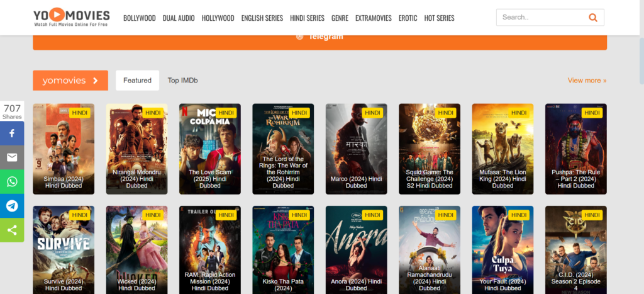Click HINDI badge on Simbaa poster
Viewport: 644px width, 294px height.
80,113
